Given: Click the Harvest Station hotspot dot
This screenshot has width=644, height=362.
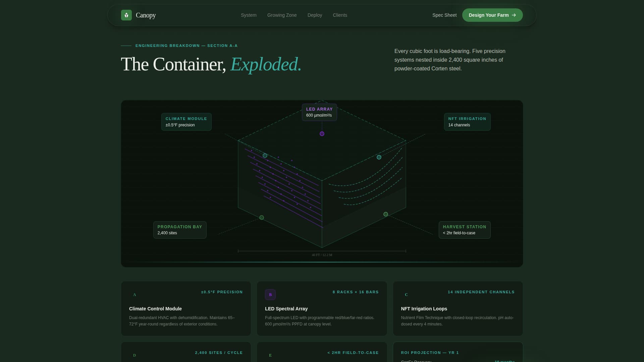Looking at the screenshot, I should 386,214.
